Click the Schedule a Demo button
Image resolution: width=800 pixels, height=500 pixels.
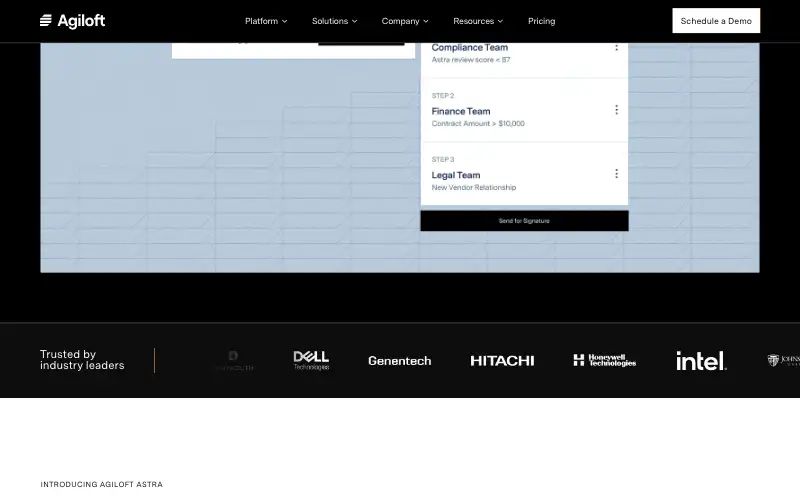pyautogui.click(x=716, y=21)
